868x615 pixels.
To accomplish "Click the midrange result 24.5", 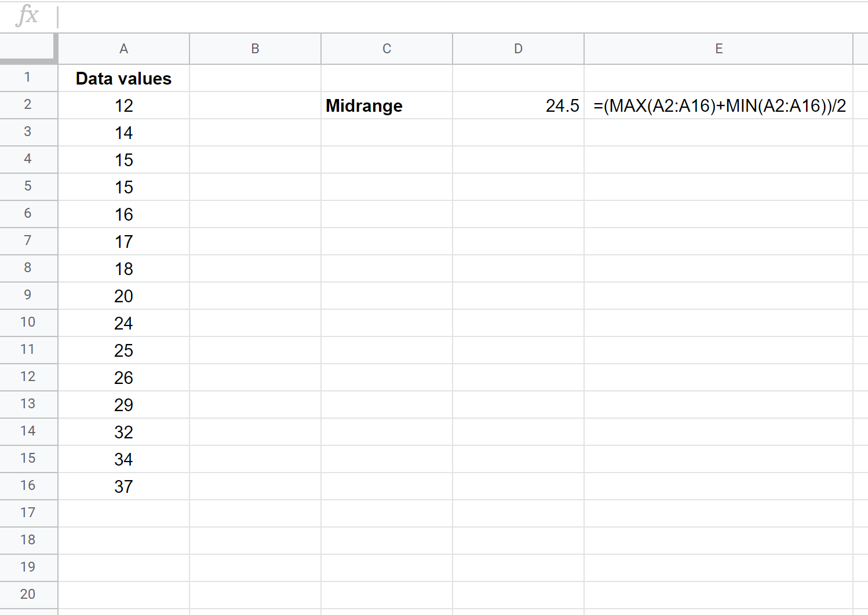I will point(519,105).
